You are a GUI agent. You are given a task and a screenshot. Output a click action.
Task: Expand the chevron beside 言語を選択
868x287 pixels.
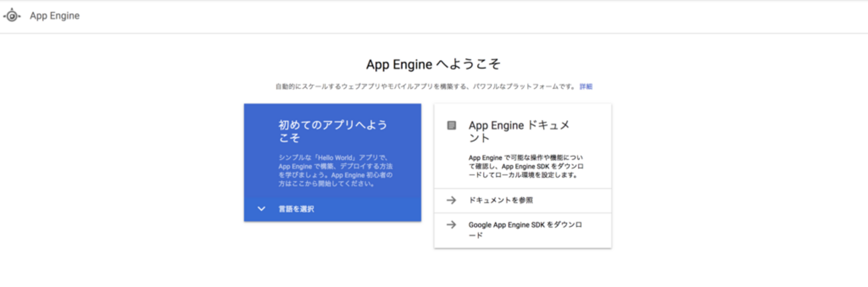(261, 209)
